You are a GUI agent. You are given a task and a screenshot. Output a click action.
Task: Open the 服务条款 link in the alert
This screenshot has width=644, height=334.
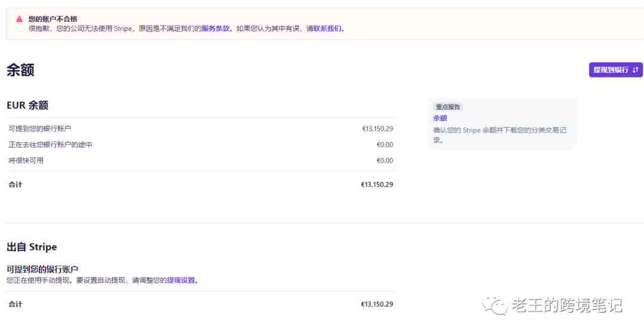[x=215, y=29]
